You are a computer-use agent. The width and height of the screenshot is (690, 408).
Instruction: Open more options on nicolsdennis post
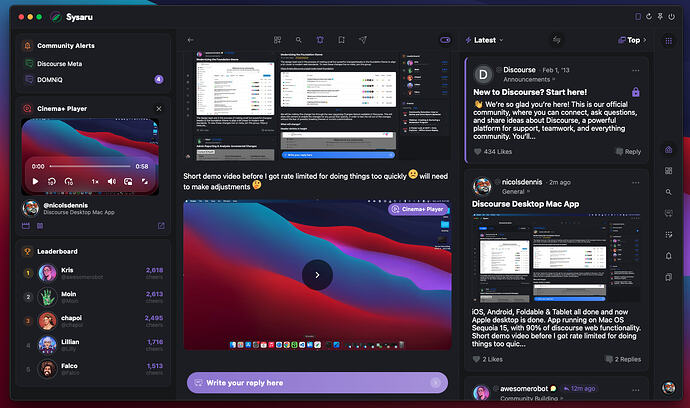point(635,183)
